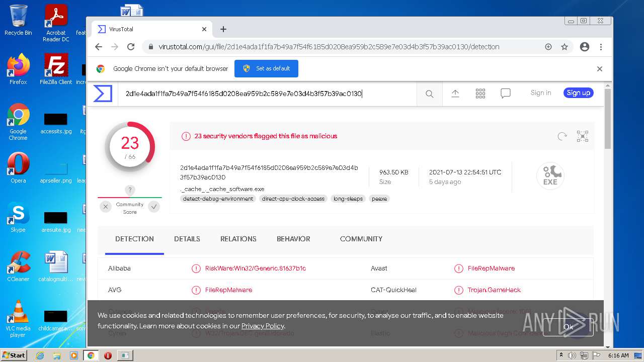Switch to the RELATIONS tab

click(x=238, y=239)
